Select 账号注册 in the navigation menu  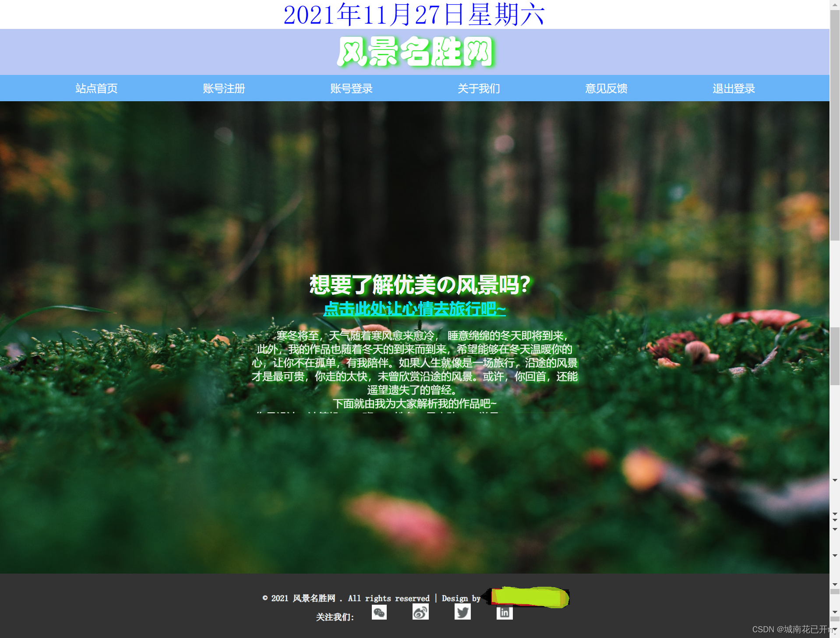tap(224, 88)
